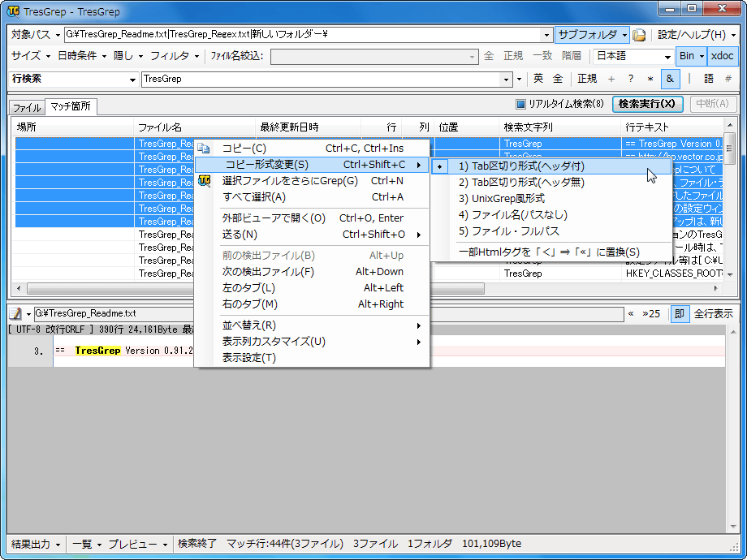Toggle the 全 full-width option in search row

click(x=557, y=79)
